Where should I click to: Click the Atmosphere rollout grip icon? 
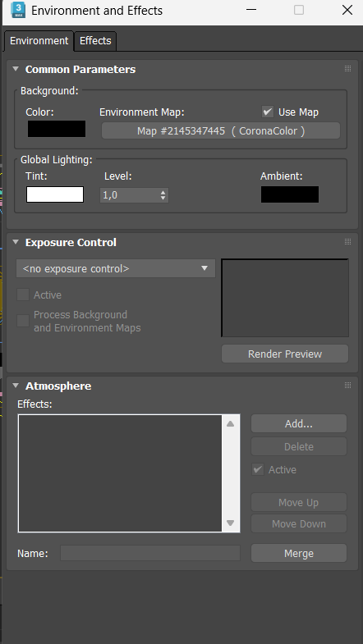[x=347, y=386]
